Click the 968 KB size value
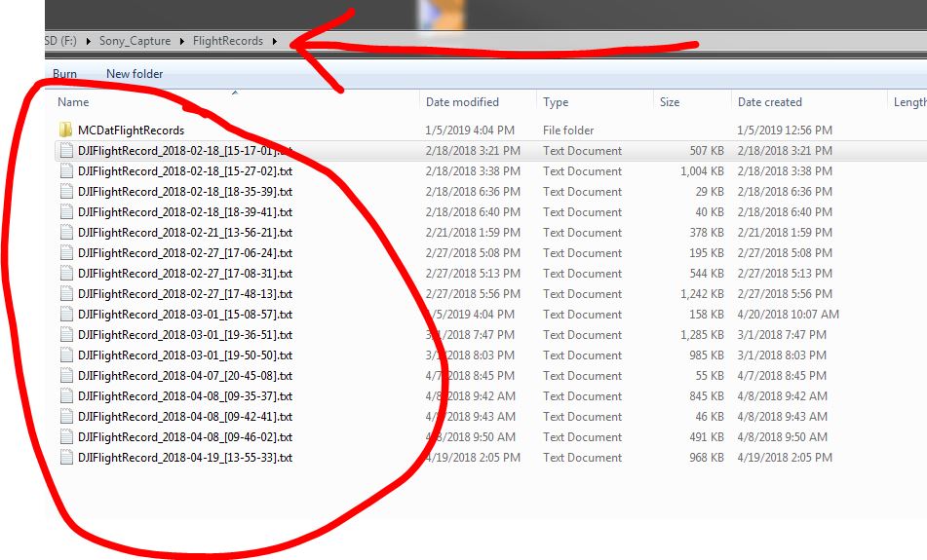Viewport: 927px width, 560px height. coord(707,457)
